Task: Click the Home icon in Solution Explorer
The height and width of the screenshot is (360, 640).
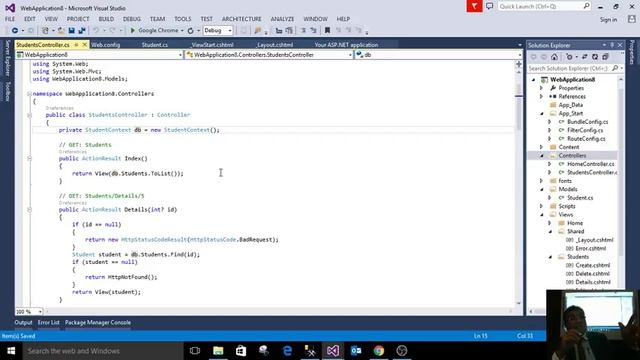Action: [554, 57]
